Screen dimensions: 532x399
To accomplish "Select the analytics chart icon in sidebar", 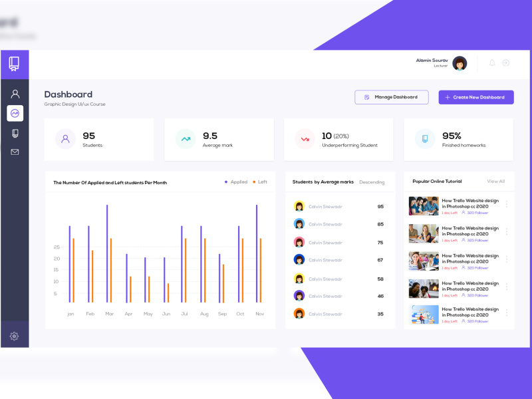I will click(15, 114).
